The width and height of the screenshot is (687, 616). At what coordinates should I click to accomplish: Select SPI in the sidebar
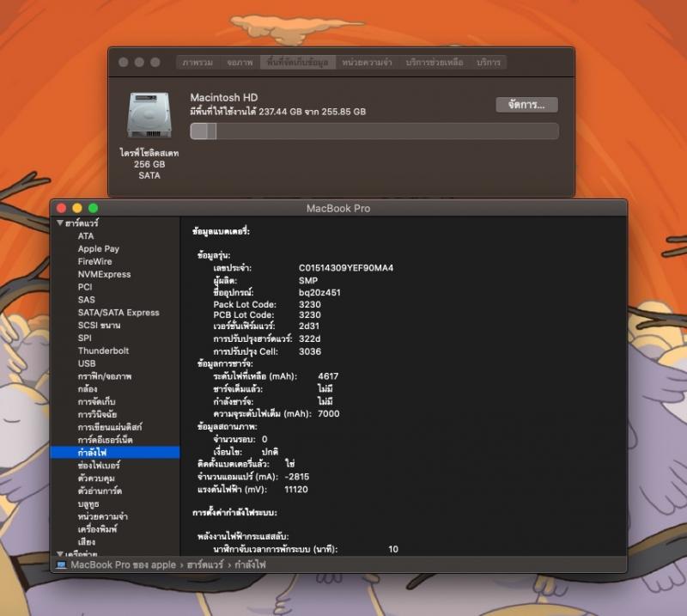(x=84, y=338)
